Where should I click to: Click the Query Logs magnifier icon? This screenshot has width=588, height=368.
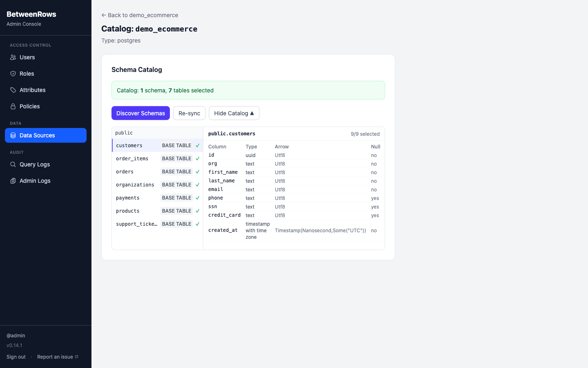pyautogui.click(x=13, y=164)
